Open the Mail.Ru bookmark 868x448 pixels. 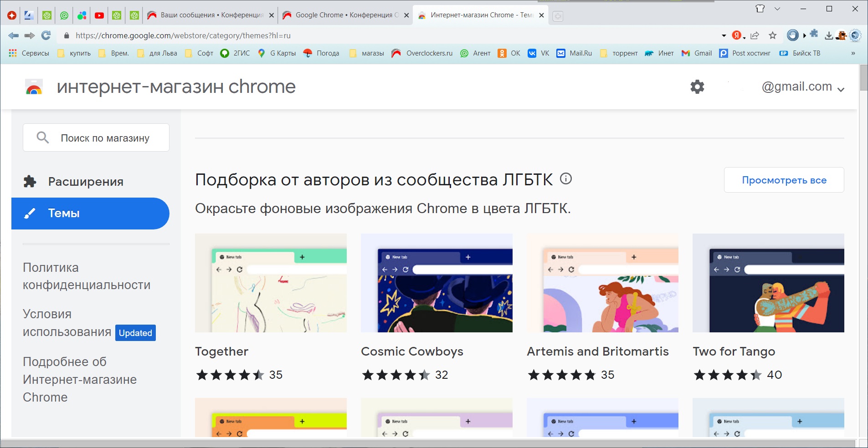574,53
